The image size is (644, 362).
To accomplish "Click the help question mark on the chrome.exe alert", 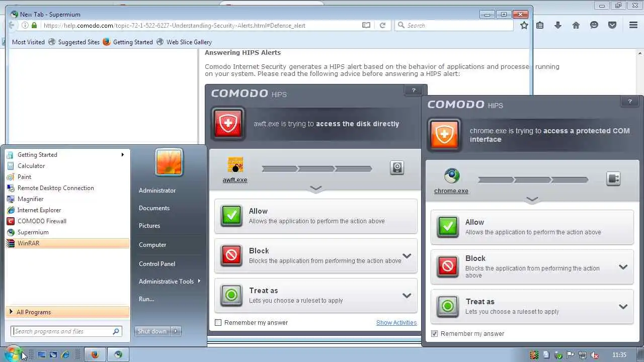I will point(630,102).
